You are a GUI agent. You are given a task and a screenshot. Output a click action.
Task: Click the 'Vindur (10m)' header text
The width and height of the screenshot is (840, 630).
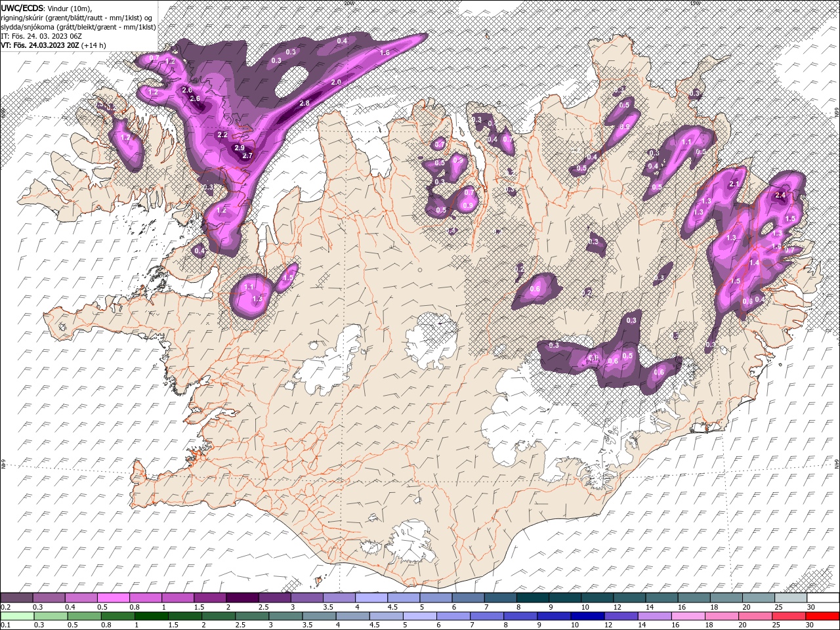tap(70, 7)
